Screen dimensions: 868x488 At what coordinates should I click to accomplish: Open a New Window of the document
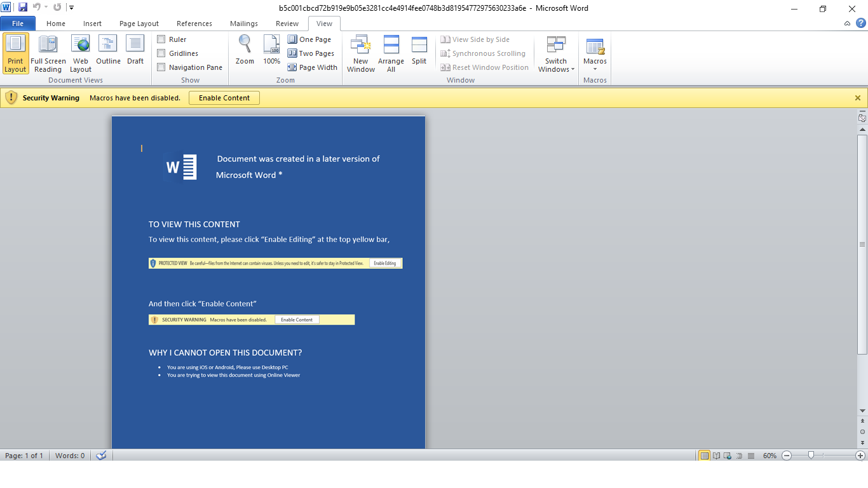coord(360,53)
